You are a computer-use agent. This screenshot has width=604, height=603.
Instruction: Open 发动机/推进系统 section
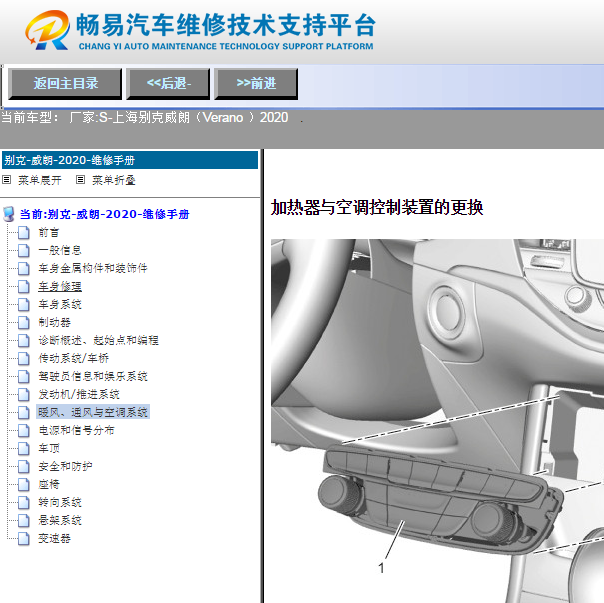click(79, 394)
